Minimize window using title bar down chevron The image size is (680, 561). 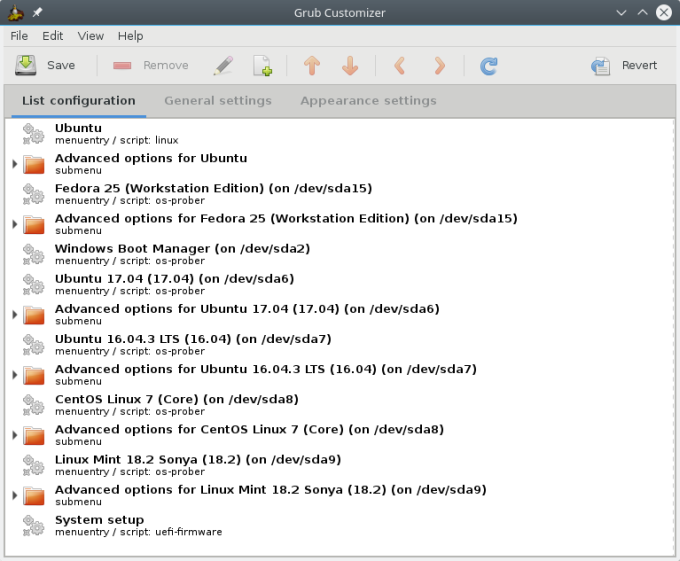point(621,13)
